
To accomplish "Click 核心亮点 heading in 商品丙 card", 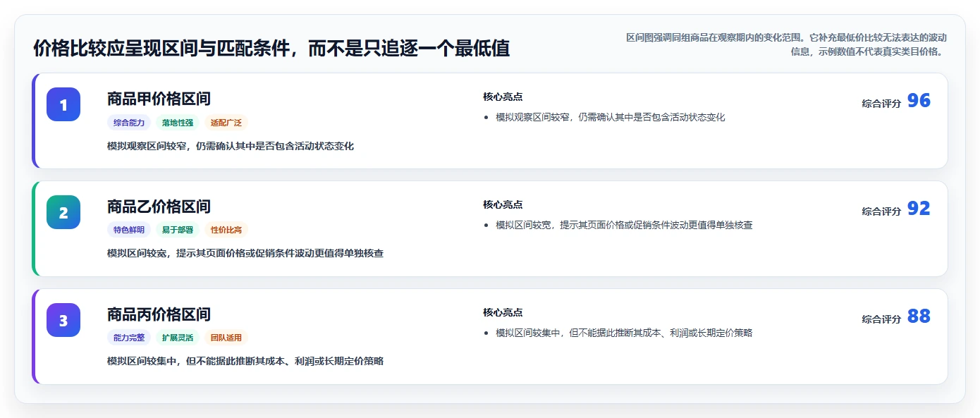I will tap(503, 313).
